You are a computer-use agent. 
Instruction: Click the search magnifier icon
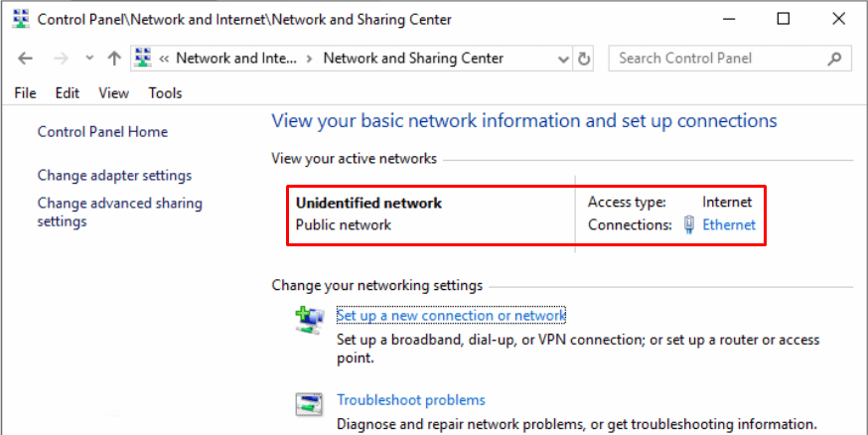(834, 59)
